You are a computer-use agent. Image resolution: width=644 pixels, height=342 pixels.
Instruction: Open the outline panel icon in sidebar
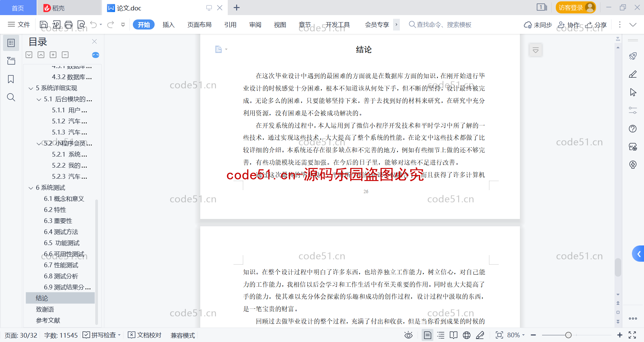click(11, 43)
